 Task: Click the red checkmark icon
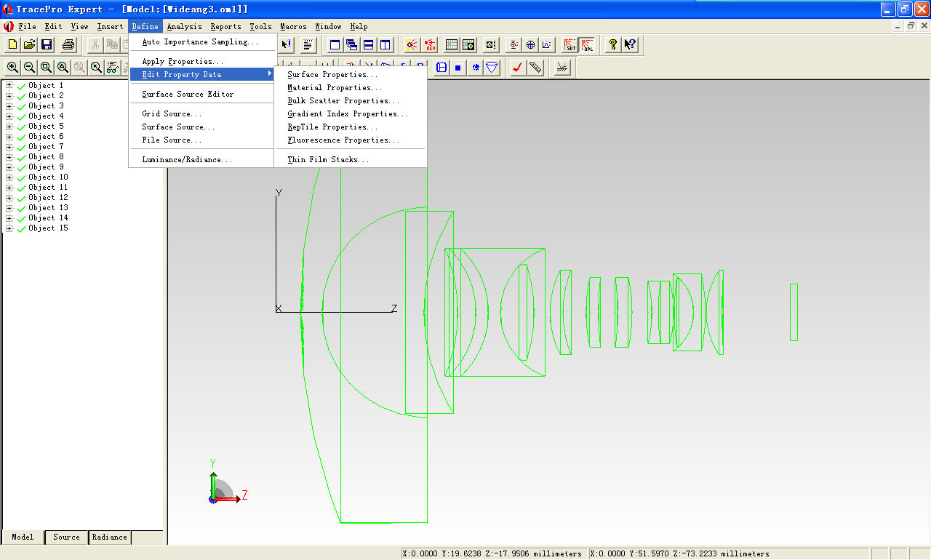(x=518, y=68)
